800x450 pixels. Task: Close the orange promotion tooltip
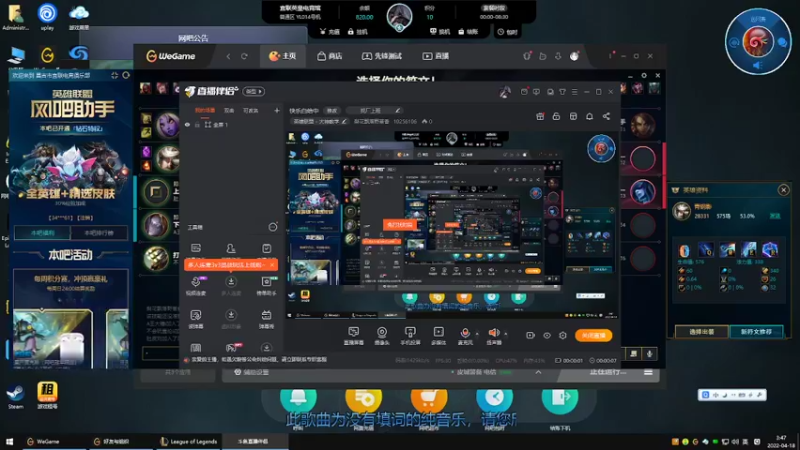[272, 264]
